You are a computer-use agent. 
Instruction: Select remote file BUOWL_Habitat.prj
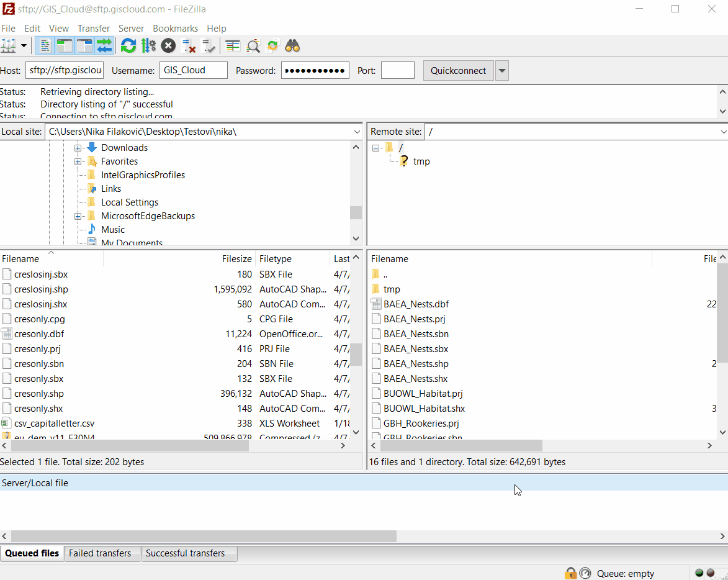[423, 394]
